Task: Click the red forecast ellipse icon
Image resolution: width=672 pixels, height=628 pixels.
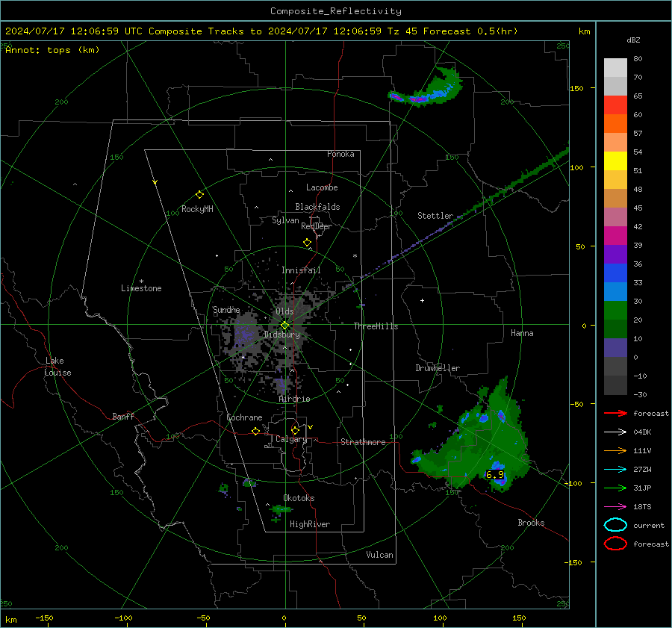Action: coord(615,544)
